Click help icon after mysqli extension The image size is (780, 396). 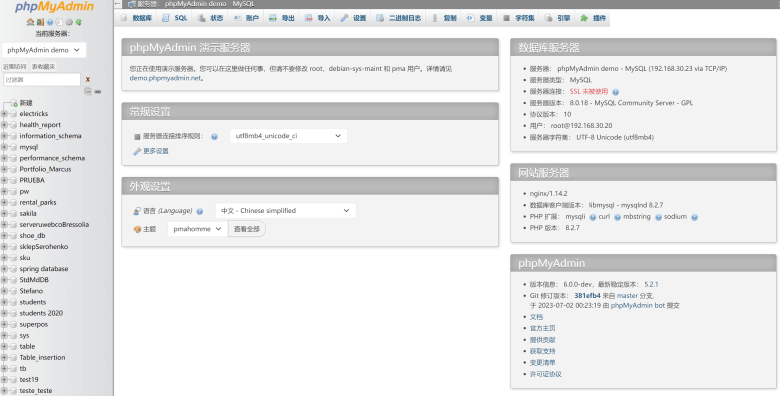coord(592,217)
